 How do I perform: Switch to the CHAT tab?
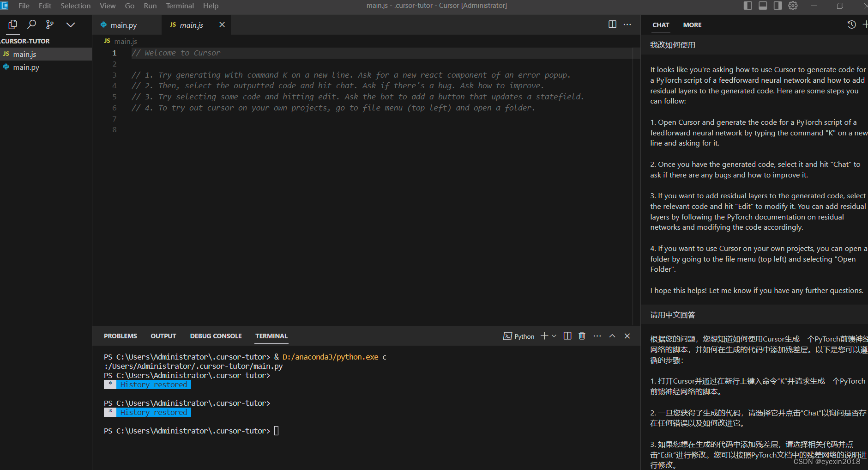pyautogui.click(x=661, y=25)
